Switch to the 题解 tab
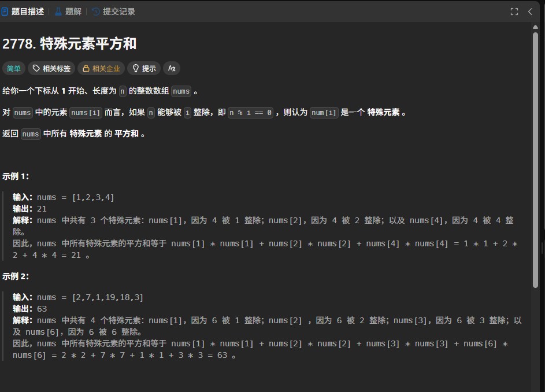The image size is (545, 392). (68, 12)
